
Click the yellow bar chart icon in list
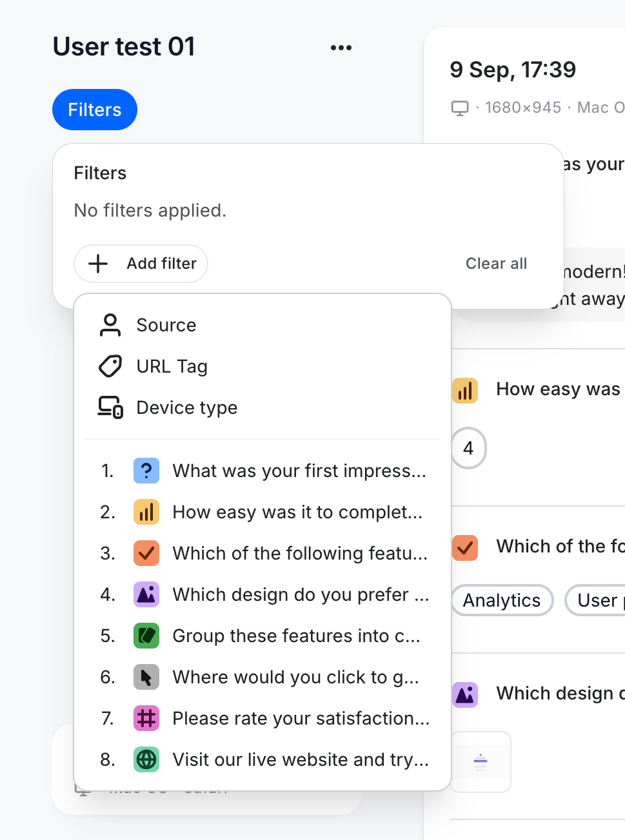(x=146, y=513)
